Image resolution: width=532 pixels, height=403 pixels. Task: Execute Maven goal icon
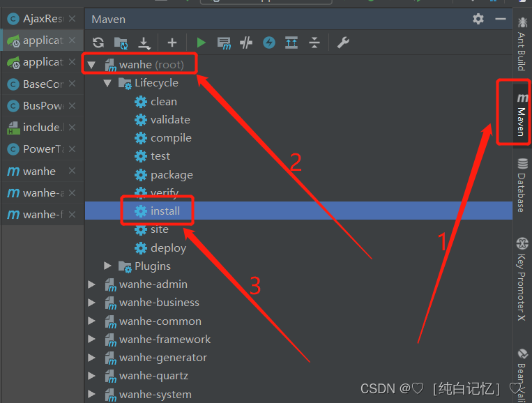point(224,43)
